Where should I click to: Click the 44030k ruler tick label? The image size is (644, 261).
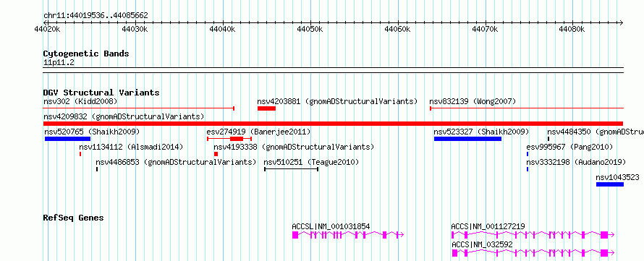tap(135, 30)
